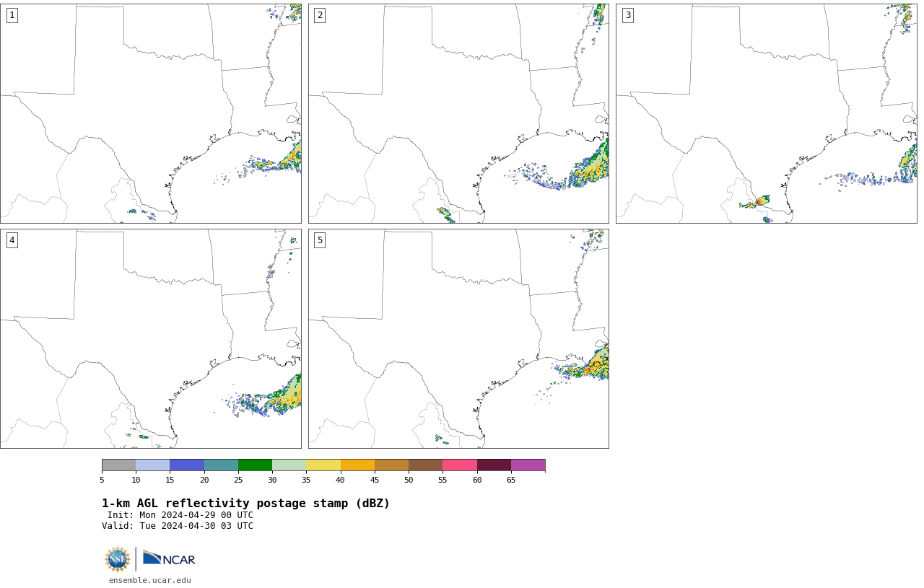Viewport: 924px width, 588px height.
Task: Open ensemble member 1 reflectivity map
Action: click(151, 113)
